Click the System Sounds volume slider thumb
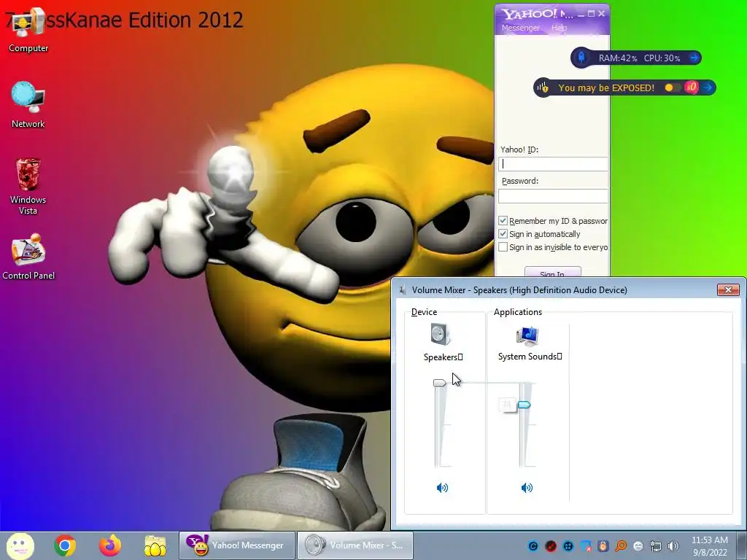Image resolution: width=747 pixels, height=560 pixels. pos(524,405)
